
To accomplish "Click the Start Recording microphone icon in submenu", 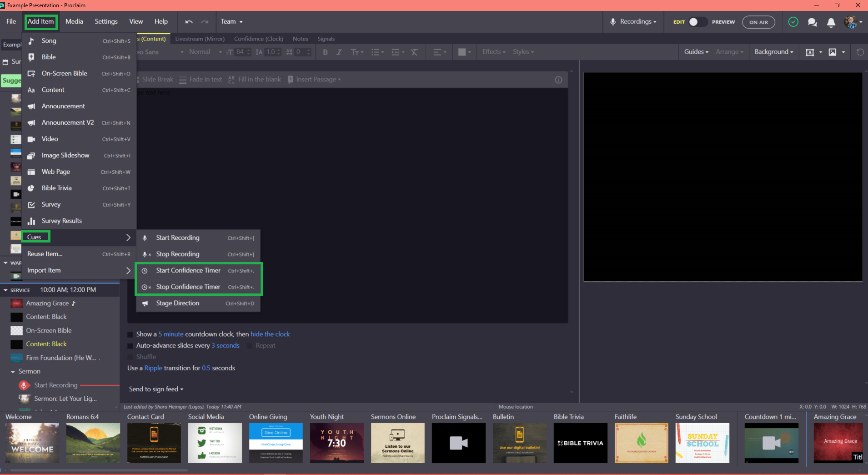I will tap(145, 238).
